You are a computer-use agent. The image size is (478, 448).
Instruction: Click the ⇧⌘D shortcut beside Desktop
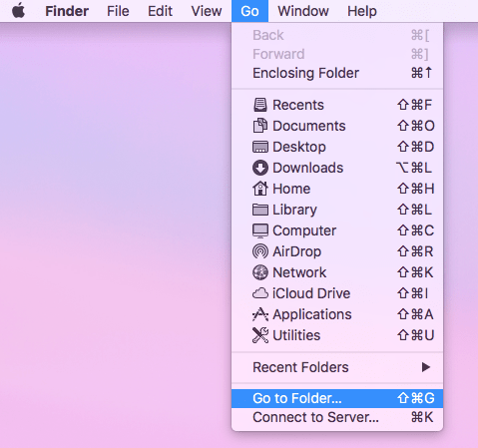[x=416, y=147]
